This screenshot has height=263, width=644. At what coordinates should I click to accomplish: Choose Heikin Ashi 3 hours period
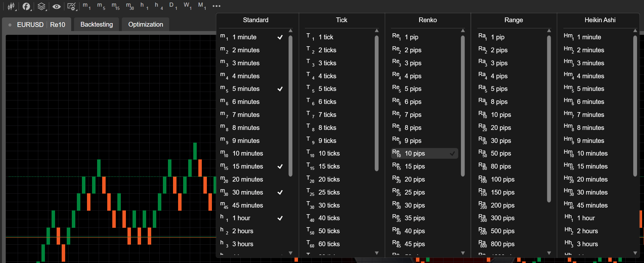[596, 244]
